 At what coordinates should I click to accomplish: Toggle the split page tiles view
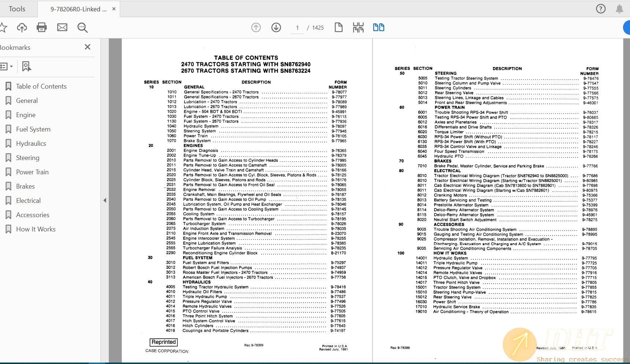(x=358, y=27)
